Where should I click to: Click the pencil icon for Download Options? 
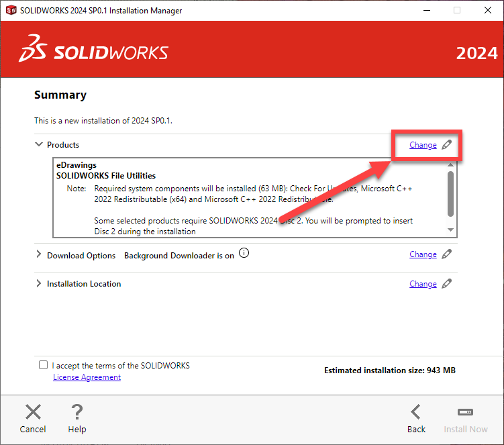[x=447, y=254]
